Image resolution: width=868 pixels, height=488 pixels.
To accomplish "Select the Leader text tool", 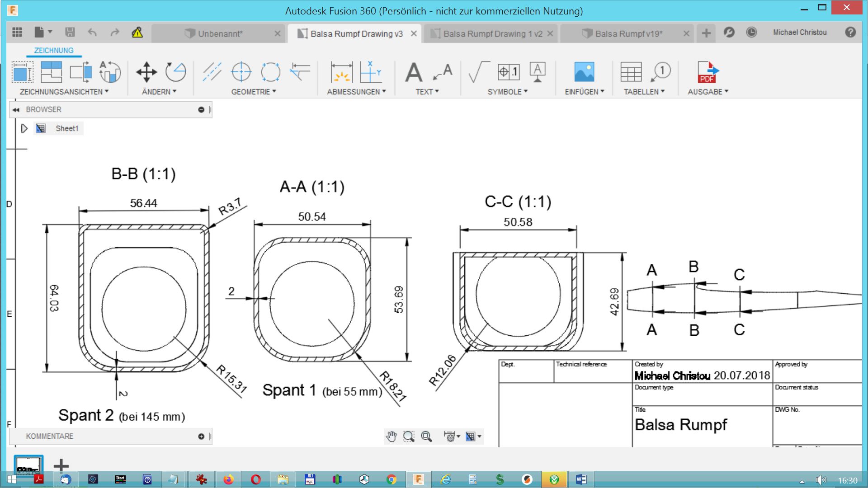I will (443, 72).
